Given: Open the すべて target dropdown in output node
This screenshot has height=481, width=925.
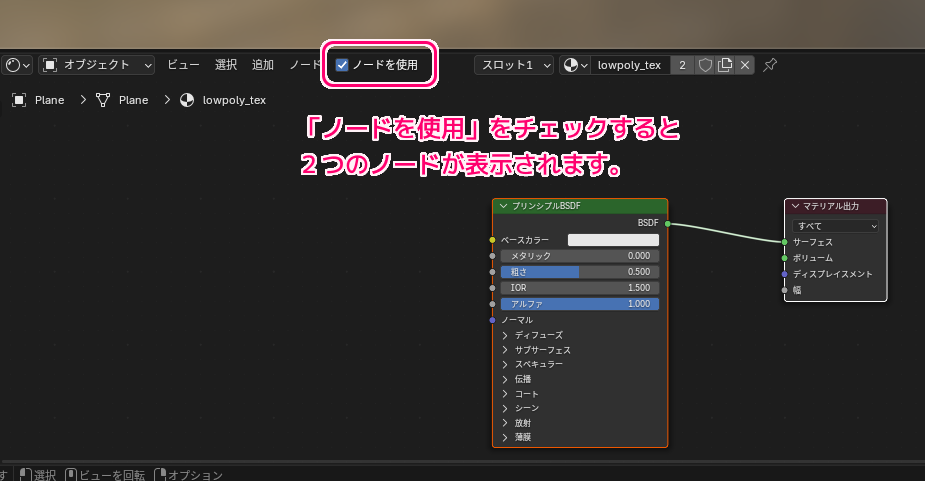Looking at the screenshot, I should point(835,226).
